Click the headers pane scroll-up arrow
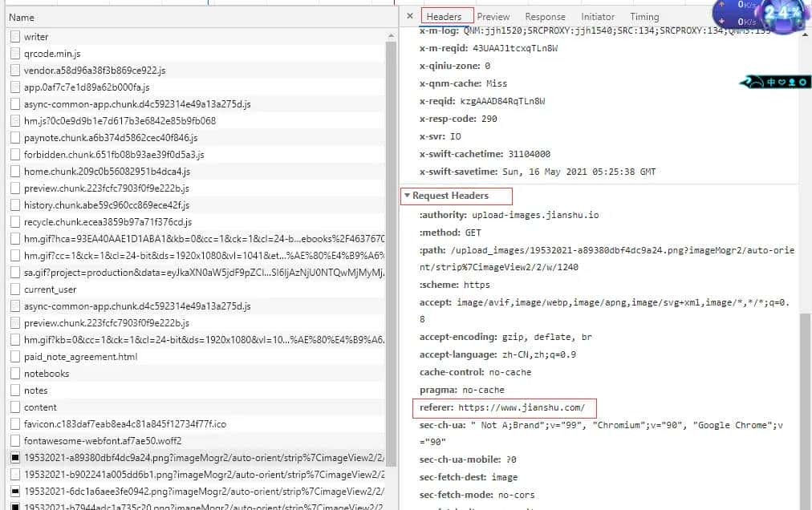The image size is (812, 510). (x=805, y=34)
